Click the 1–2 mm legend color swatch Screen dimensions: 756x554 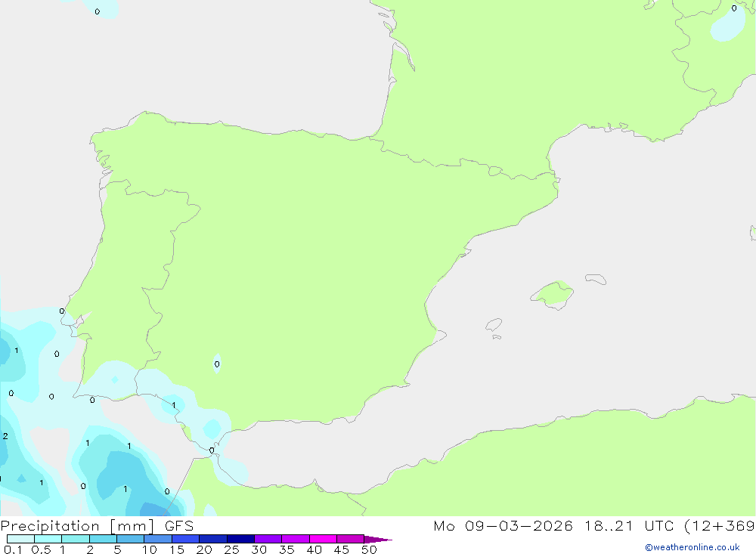coord(76,539)
